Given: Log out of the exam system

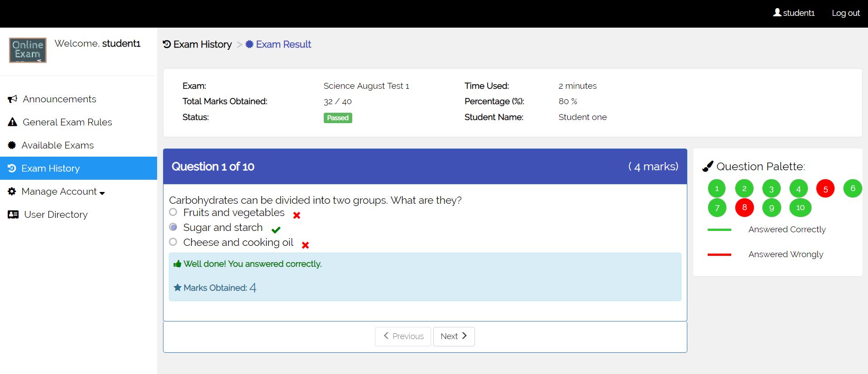Looking at the screenshot, I should [846, 13].
